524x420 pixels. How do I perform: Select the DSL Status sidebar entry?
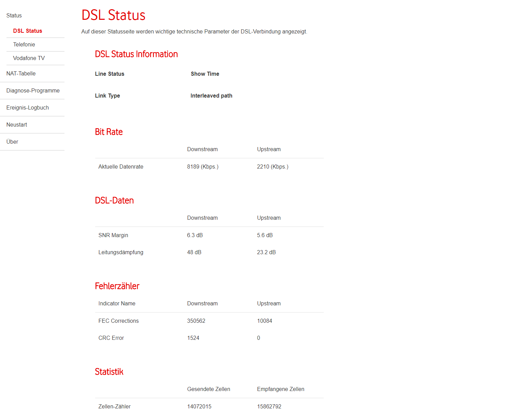(x=28, y=31)
